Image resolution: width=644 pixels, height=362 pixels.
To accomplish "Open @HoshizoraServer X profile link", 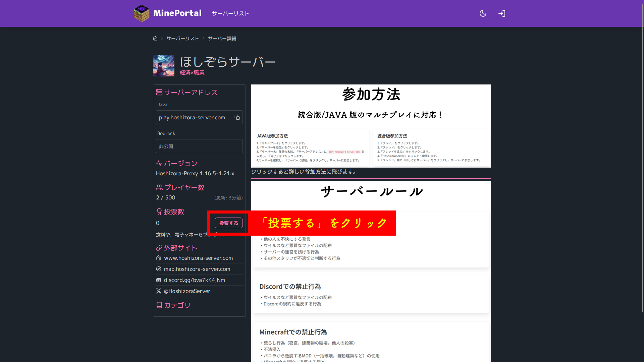I will click(x=187, y=291).
